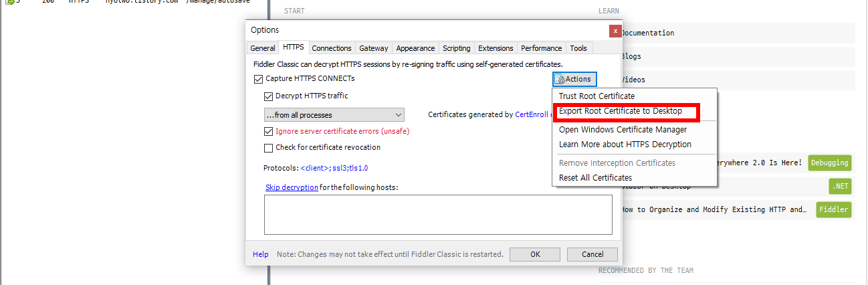Switch to the Appearance tab
Screen dimensions: 868x285
point(415,48)
